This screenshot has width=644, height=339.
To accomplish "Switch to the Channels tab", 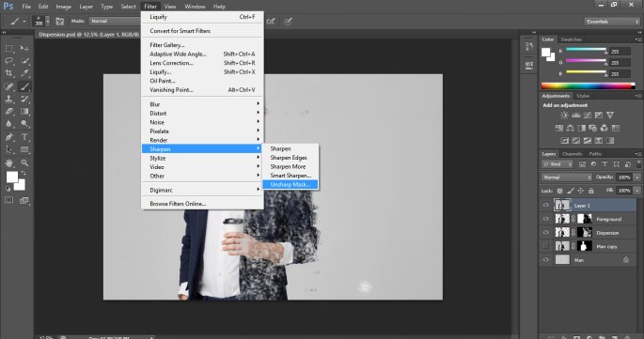I will coord(573,154).
